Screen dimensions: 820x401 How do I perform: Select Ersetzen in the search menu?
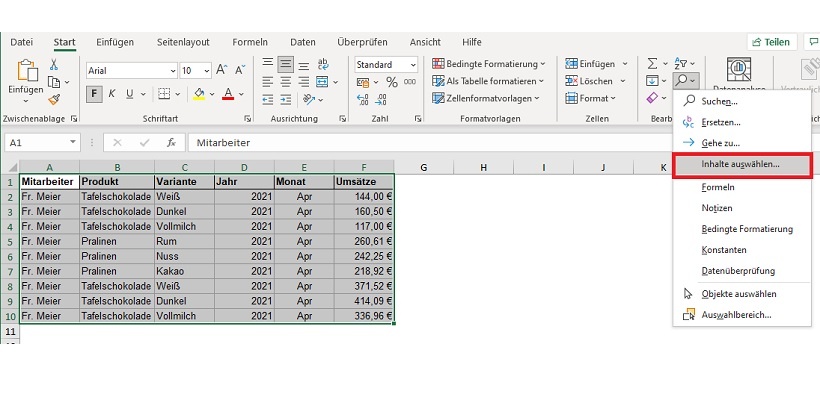coord(720,122)
